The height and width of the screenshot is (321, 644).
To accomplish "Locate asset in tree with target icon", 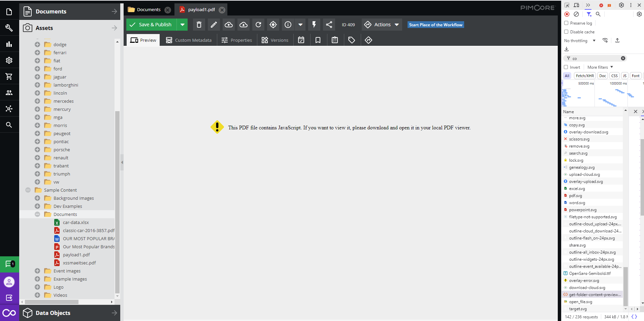I will coord(273,25).
